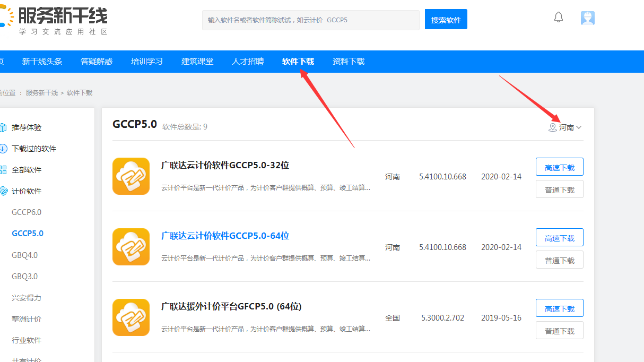
Task: Open 广联达云计价软件GCCP5.0-64位 title link
Action: coord(225,236)
